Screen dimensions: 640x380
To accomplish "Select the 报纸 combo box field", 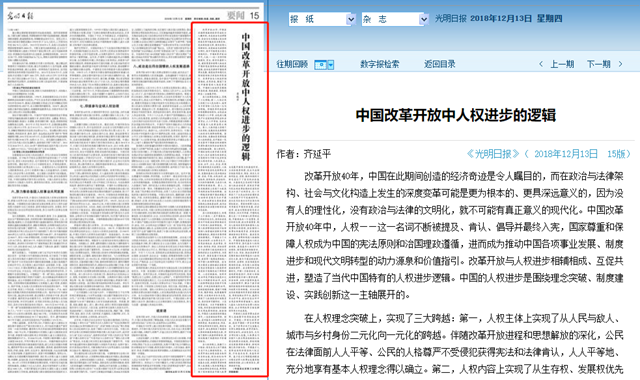I will pos(322,19).
